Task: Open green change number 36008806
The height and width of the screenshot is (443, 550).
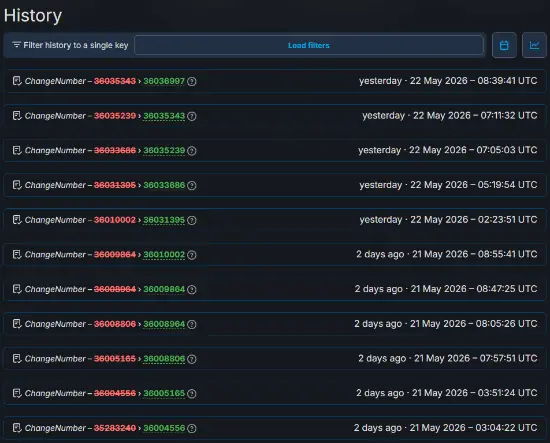Action: point(164,359)
